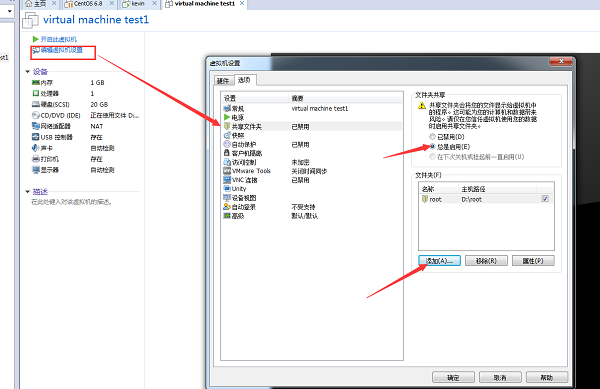Click the root shared folder icon
The height and width of the screenshot is (389, 600).
point(425,199)
